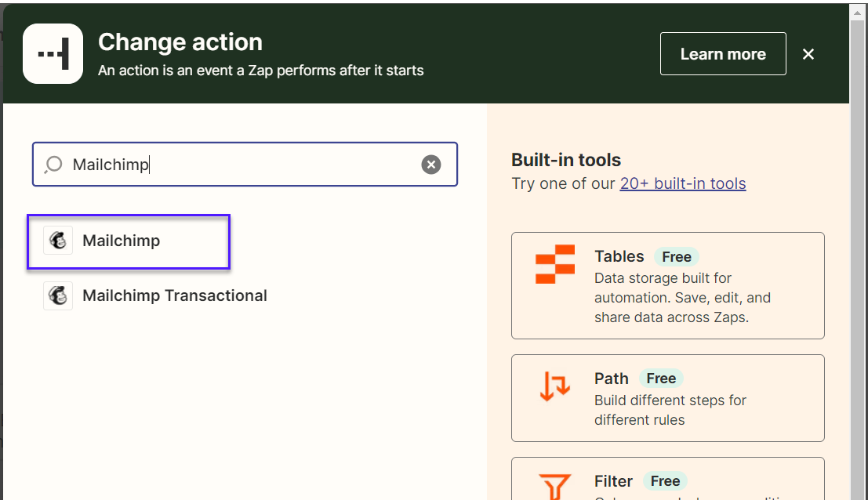Click the Change action title
Screen dimensions: 868x500
(180, 42)
